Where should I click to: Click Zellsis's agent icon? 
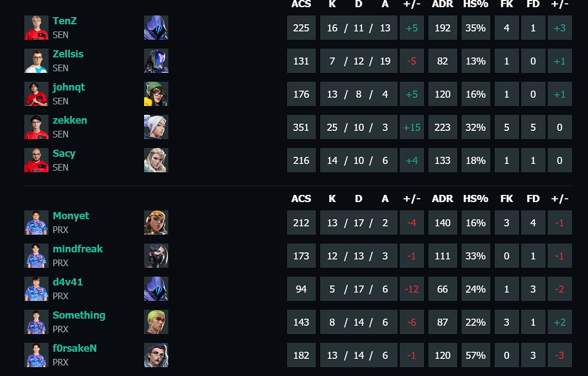point(156,61)
